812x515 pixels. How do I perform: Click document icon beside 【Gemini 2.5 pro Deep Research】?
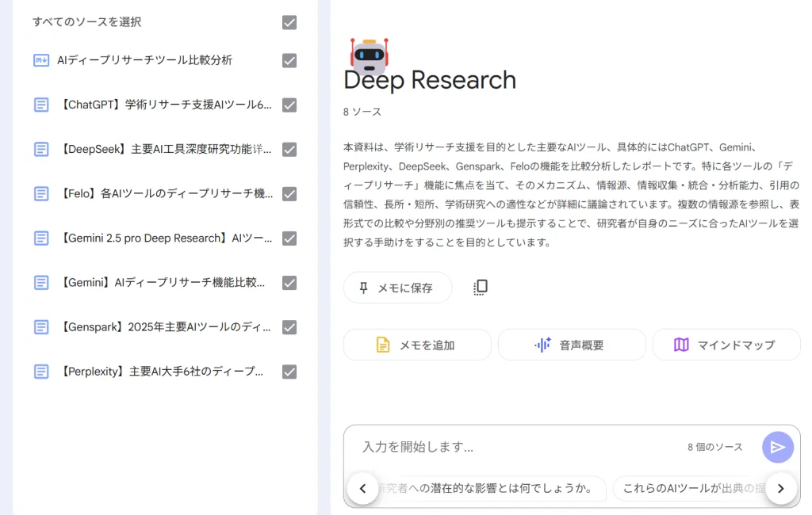tap(41, 238)
